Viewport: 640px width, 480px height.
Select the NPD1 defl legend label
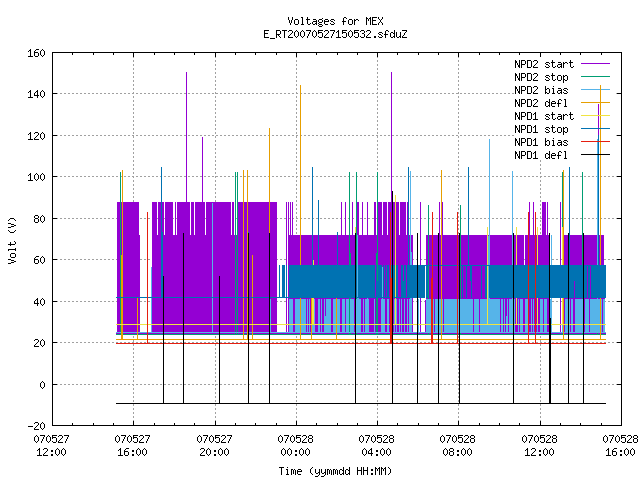540,155
